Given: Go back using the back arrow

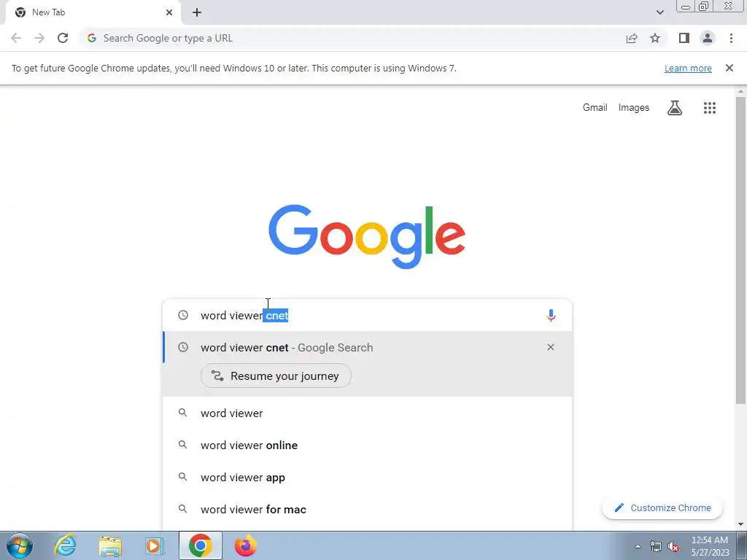Looking at the screenshot, I should [x=16, y=38].
